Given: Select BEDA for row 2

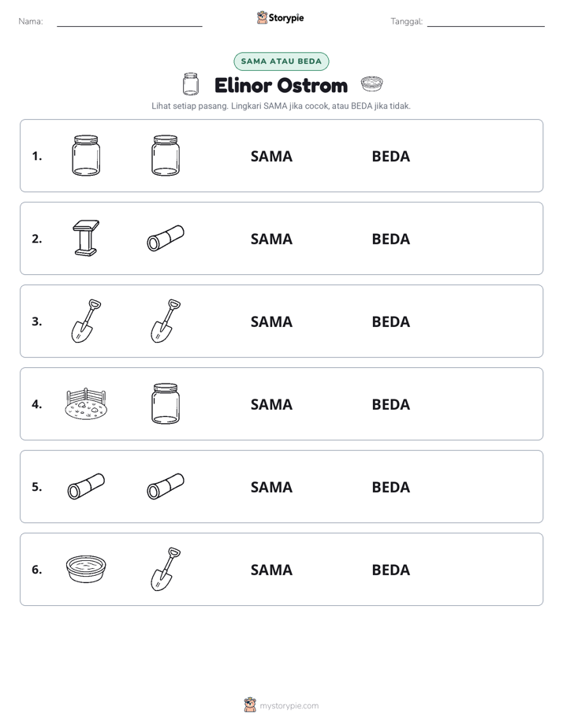Looking at the screenshot, I should click(x=391, y=239).
